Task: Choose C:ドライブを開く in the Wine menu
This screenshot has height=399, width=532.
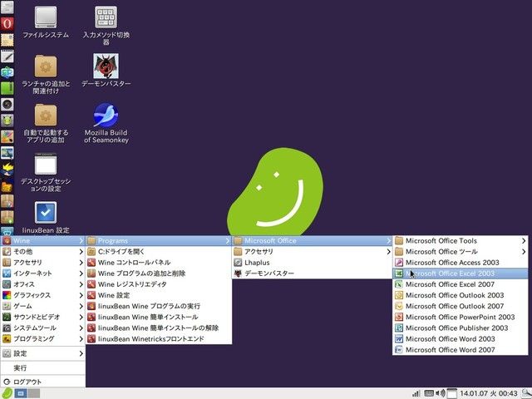Action: point(159,252)
